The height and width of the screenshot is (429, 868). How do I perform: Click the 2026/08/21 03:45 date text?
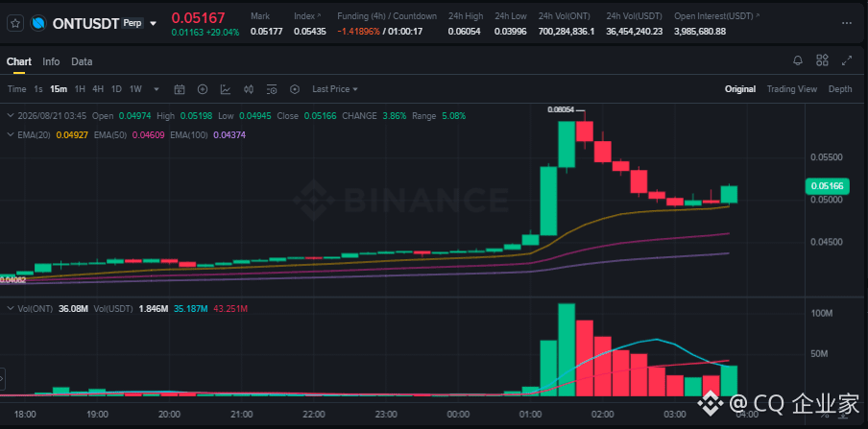tap(52, 116)
